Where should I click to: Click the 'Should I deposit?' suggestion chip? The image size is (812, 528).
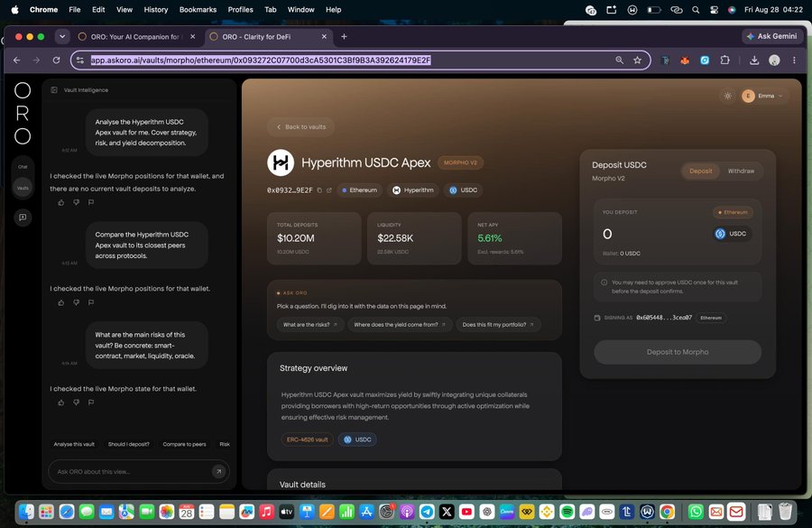128,444
